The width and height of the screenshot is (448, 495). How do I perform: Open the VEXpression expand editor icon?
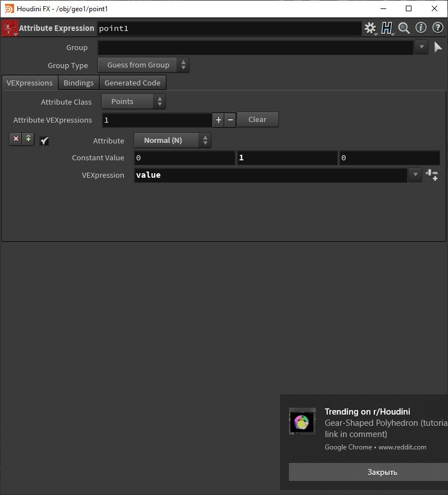432,174
